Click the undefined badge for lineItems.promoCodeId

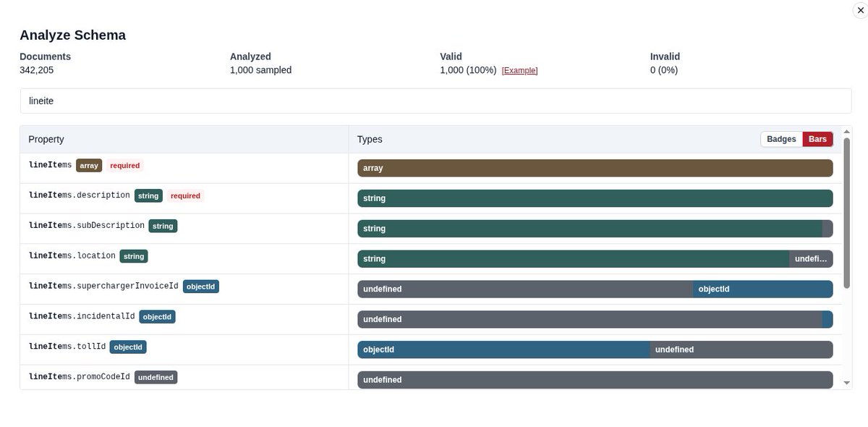(156, 377)
